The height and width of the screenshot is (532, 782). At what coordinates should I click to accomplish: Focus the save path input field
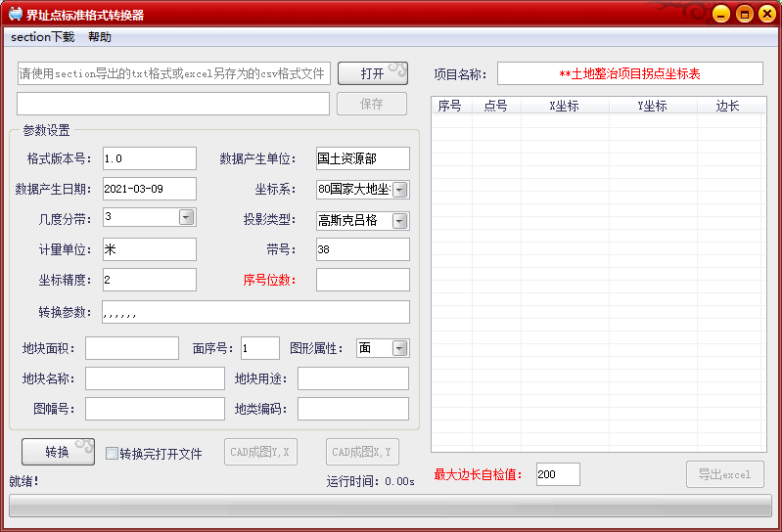pos(173,104)
